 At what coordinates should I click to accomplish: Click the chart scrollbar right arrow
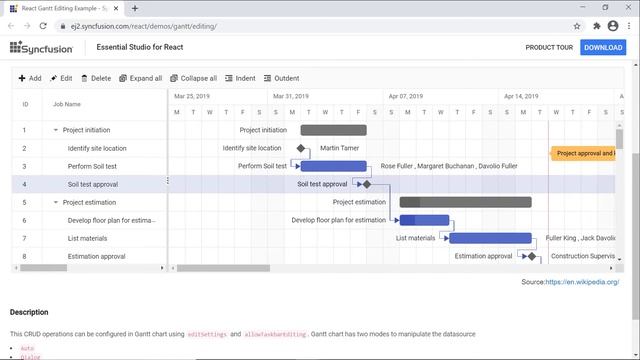coord(611,268)
